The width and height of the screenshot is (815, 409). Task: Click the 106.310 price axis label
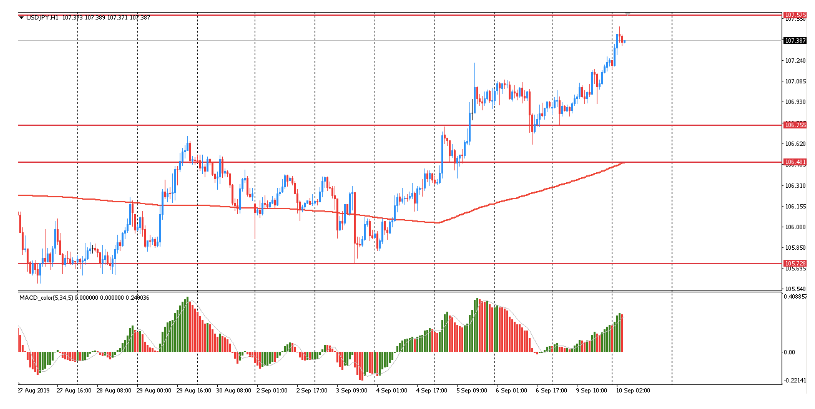(x=795, y=186)
